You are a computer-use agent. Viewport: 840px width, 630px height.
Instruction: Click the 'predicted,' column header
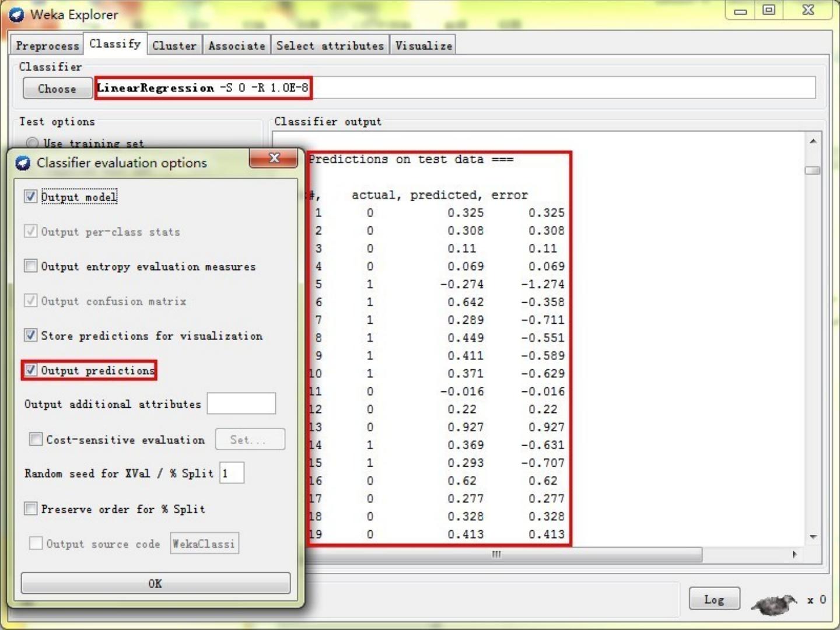446,195
